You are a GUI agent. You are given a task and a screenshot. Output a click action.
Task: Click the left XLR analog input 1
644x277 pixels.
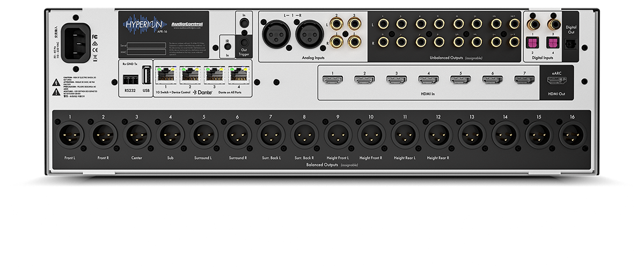click(x=273, y=34)
